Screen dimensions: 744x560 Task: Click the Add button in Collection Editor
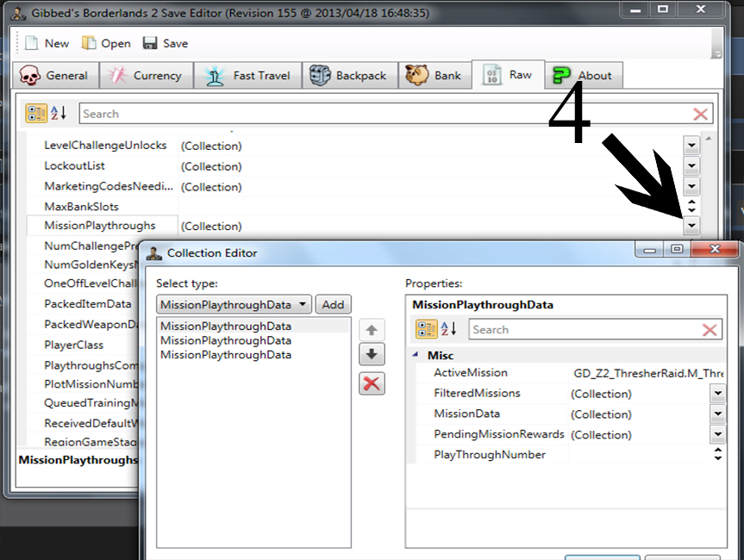click(333, 304)
